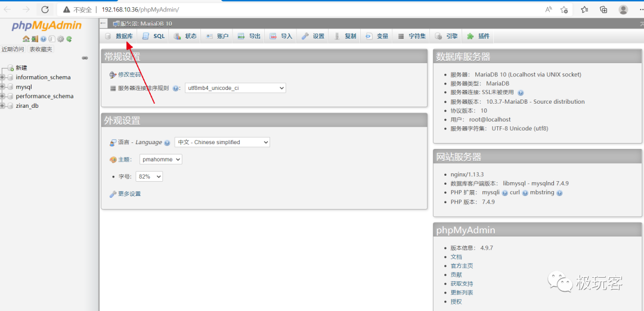Expand the ziran_db tree node
The width and height of the screenshot is (644, 311).
pyautogui.click(x=2, y=106)
